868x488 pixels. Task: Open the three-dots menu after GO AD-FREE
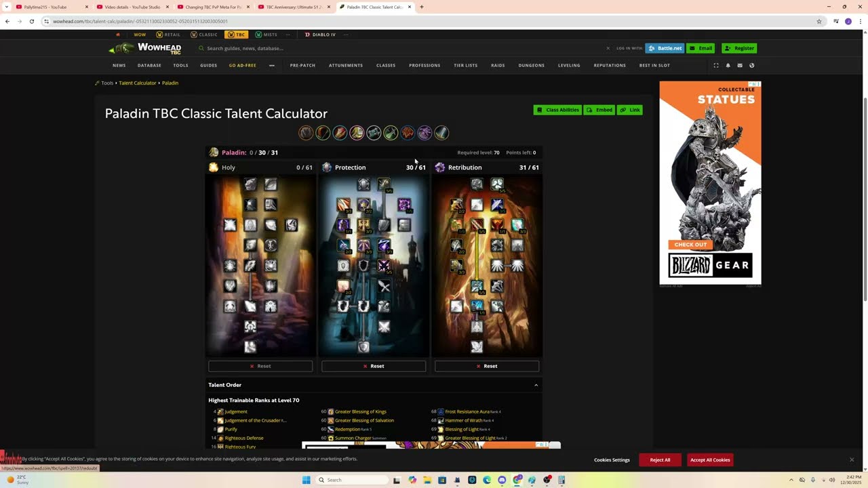click(x=272, y=66)
